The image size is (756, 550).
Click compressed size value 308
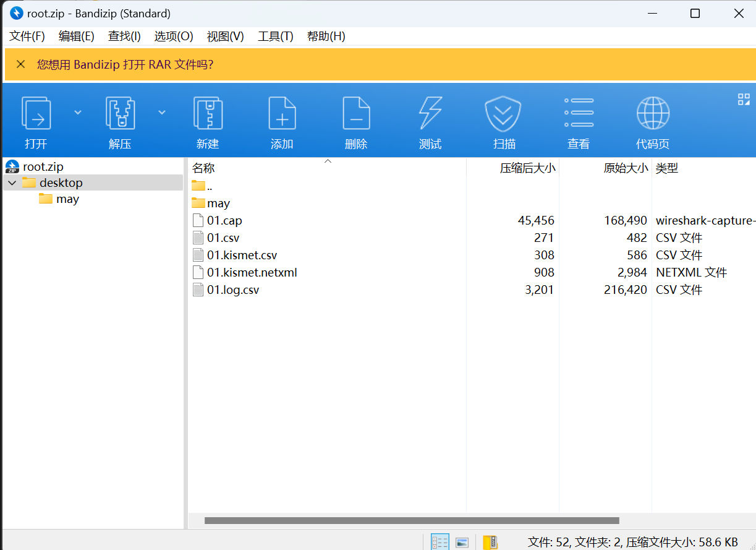pos(544,255)
